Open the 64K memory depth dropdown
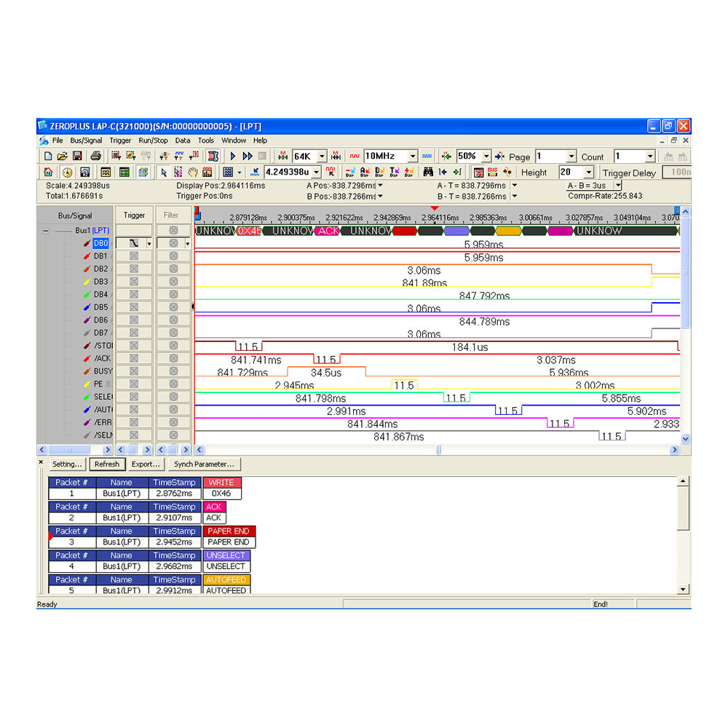Screen dimensions: 728x728 coord(322,157)
